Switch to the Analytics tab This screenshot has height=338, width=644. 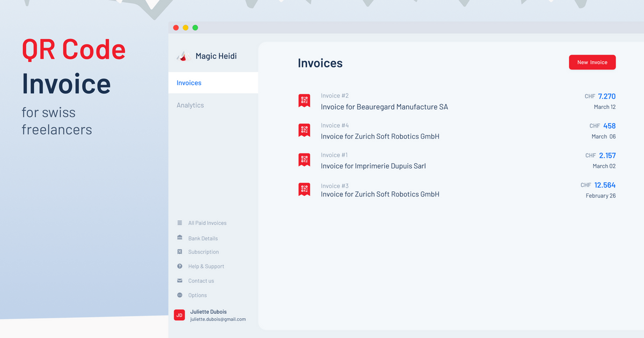(190, 106)
